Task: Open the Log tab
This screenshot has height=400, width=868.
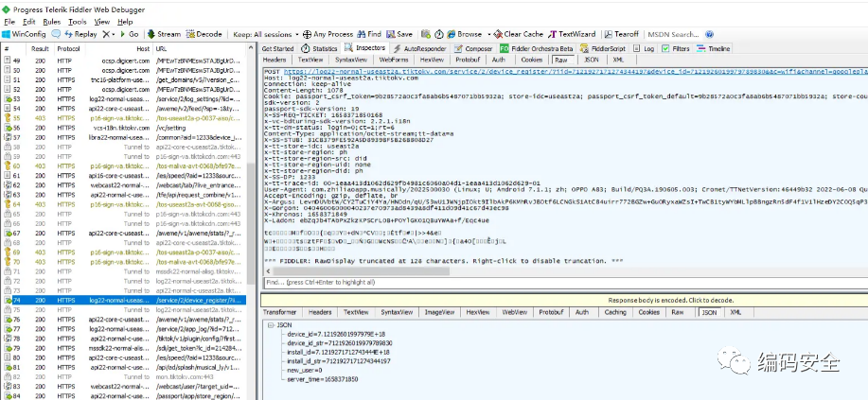Action: pos(644,48)
